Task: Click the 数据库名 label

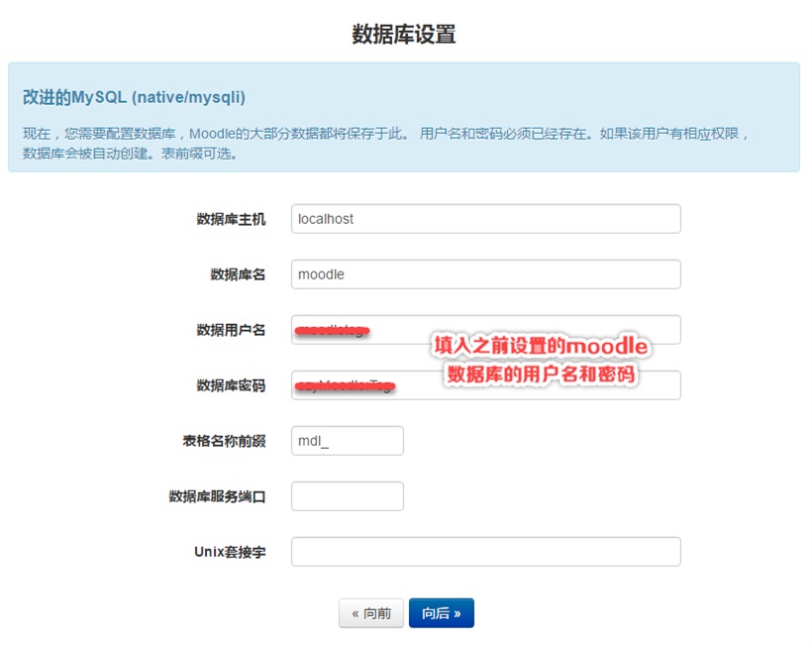Action: (x=238, y=275)
